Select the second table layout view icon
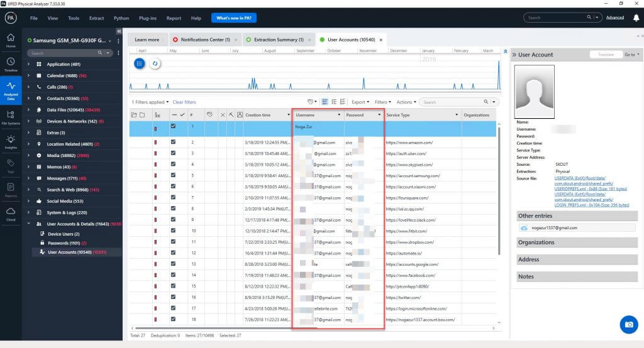This screenshot has width=644, height=348. pyautogui.click(x=334, y=102)
